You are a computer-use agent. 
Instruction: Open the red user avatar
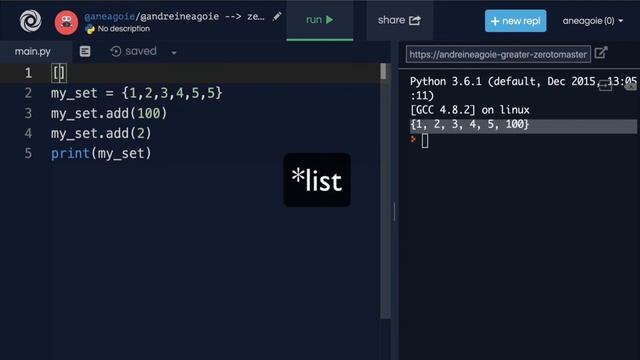click(x=66, y=22)
